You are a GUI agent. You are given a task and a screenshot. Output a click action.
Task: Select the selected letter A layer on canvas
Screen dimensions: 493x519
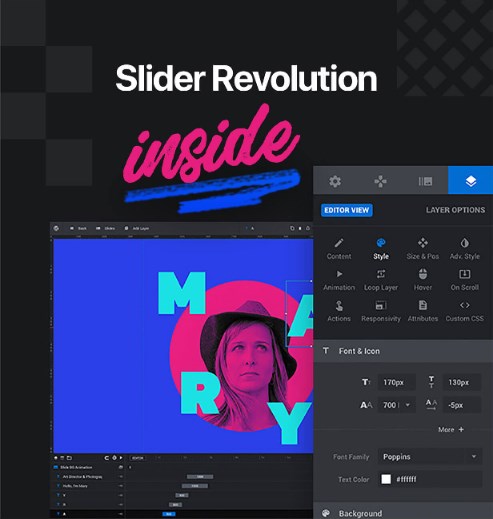click(300, 314)
